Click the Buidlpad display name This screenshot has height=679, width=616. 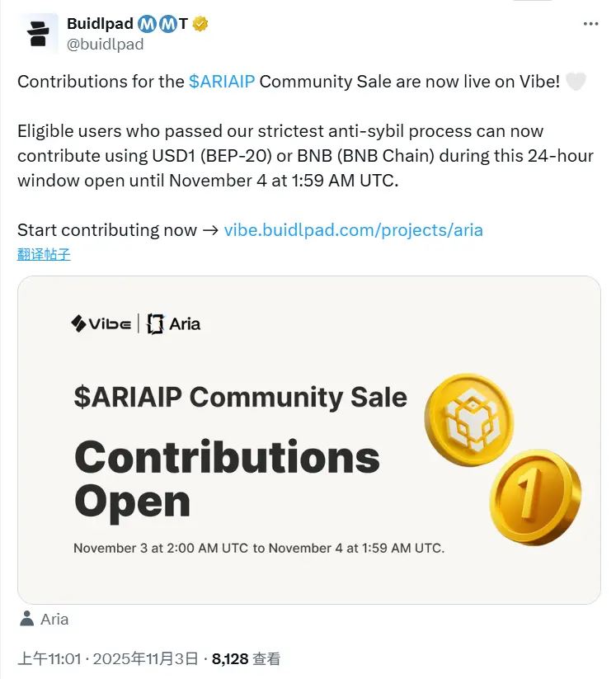[x=102, y=24]
